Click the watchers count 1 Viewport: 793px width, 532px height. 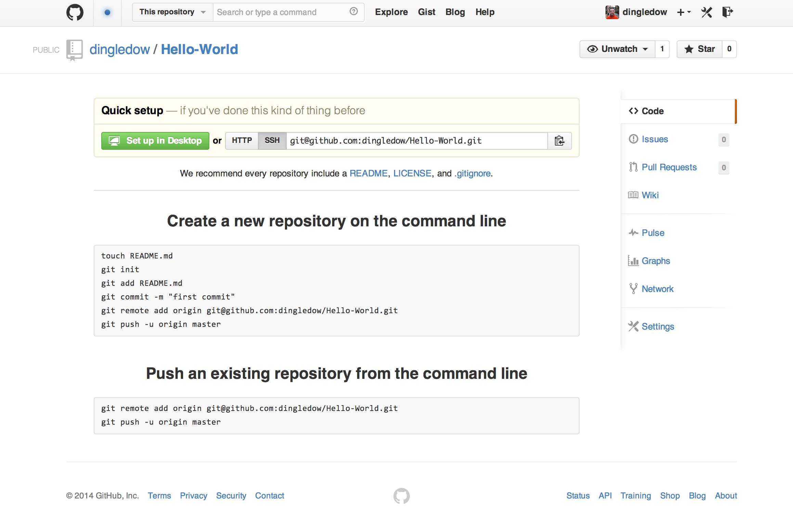pyautogui.click(x=662, y=49)
